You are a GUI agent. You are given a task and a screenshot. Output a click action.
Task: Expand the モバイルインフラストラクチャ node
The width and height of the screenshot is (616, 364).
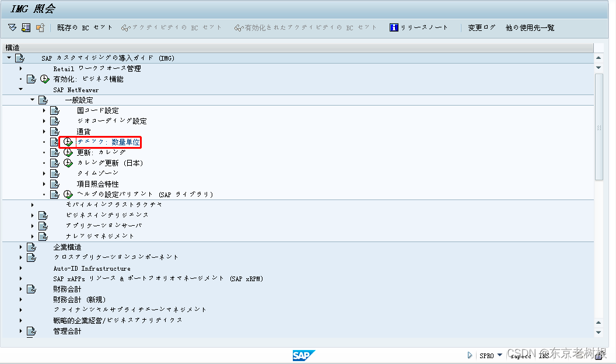[32, 205]
